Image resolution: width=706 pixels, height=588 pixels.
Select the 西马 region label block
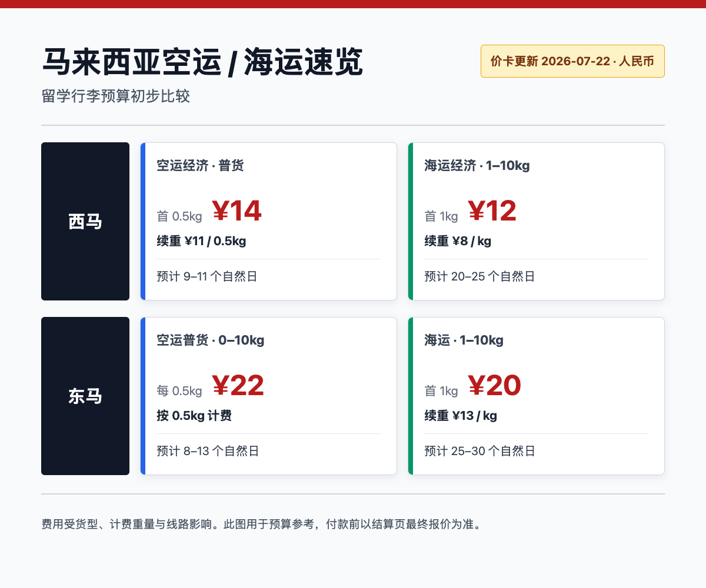85,221
